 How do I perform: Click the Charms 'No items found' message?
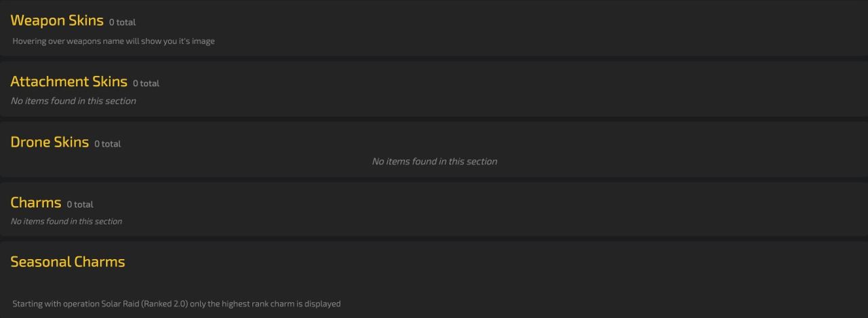click(x=66, y=222)
